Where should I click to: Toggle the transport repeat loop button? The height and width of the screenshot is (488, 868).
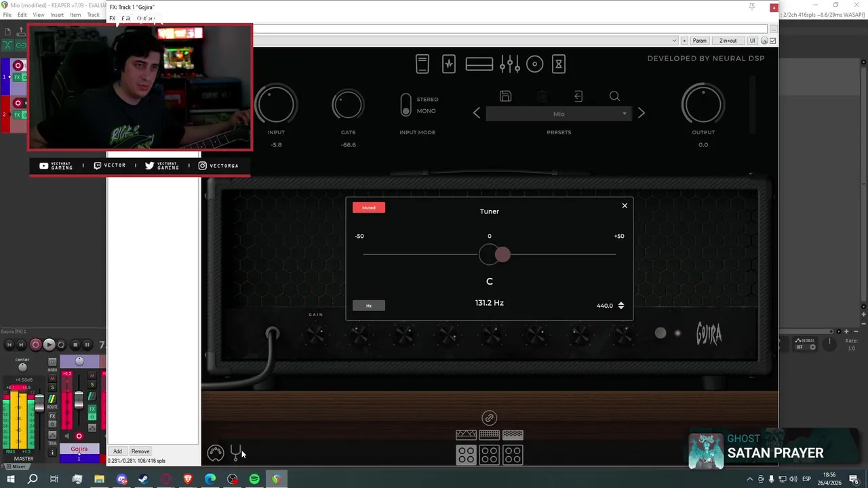point(61,345)
